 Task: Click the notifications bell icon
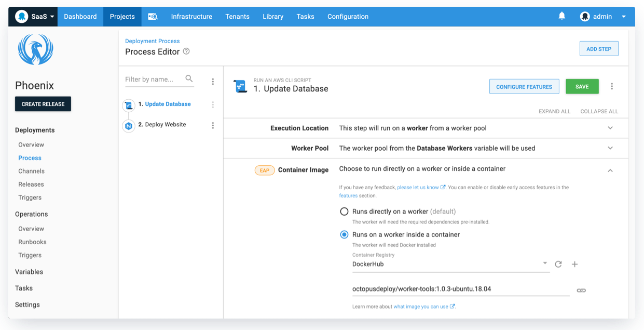point(562,16)
